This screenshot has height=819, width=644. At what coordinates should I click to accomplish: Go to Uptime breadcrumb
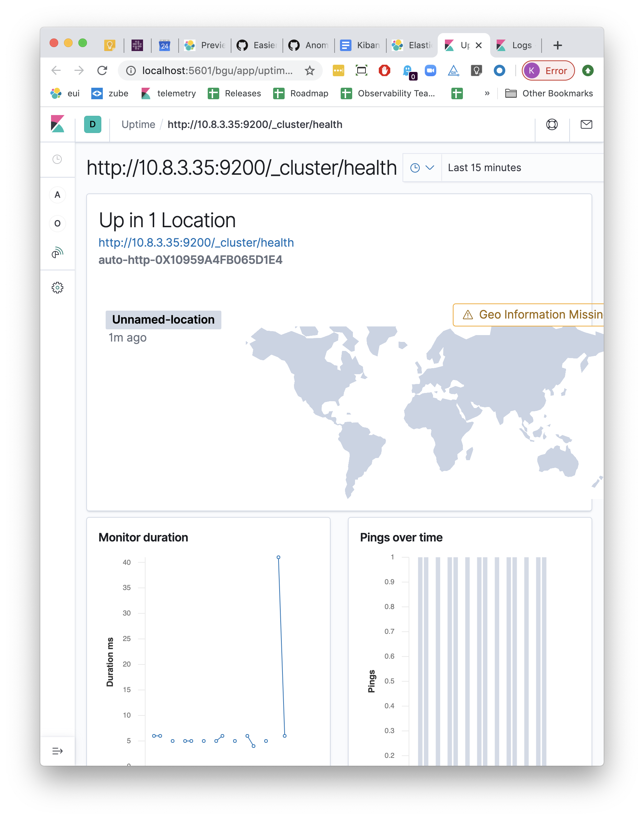coord(138,124)
